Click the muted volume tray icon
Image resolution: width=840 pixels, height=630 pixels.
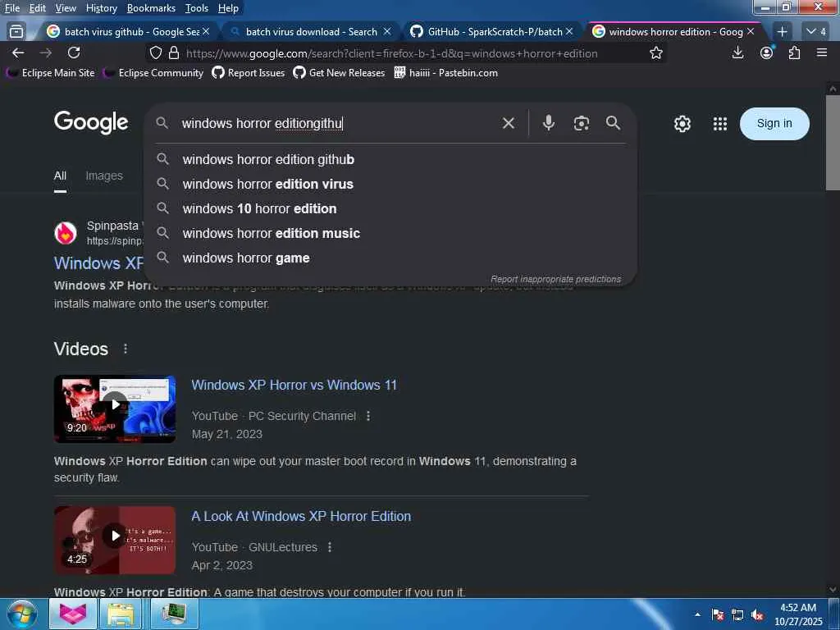point(757,615)
